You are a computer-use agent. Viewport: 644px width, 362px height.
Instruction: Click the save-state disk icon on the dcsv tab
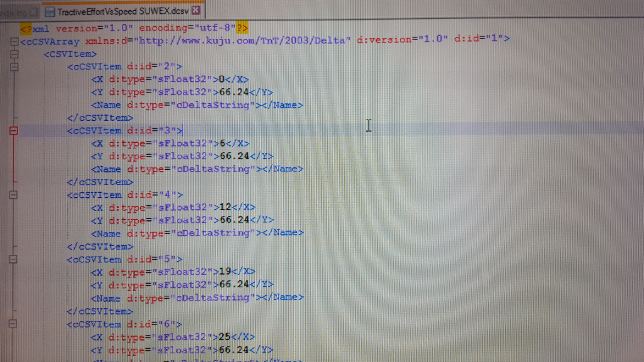50,12
